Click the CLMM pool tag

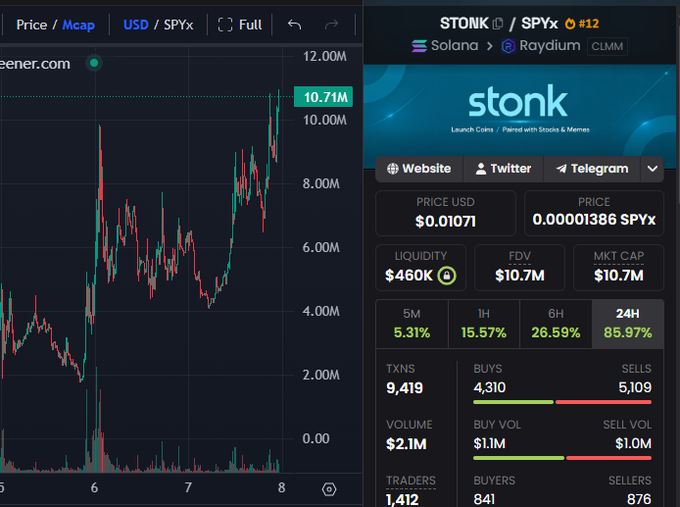[607, 46]
